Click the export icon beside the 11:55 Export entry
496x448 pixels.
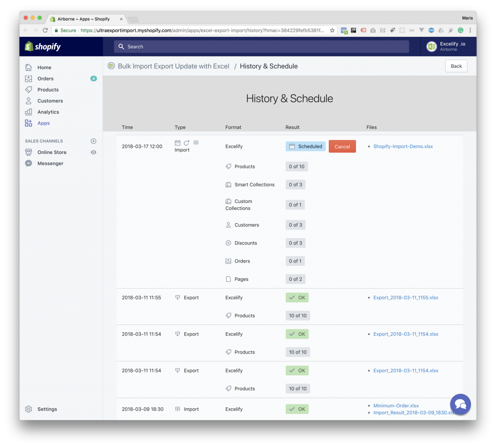click(x=177, y=297)
